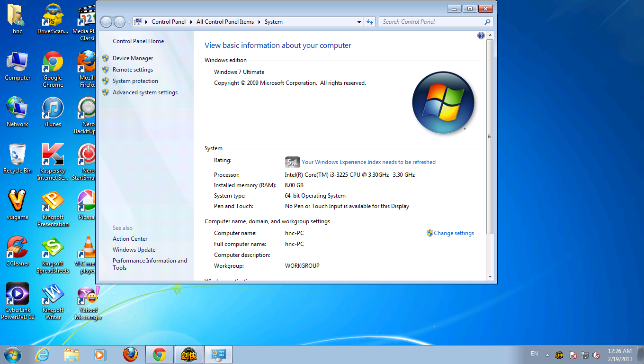The image size is (644, 364).
Task: Launch Windows Media Player from taskbar
Action: [99, 355]
